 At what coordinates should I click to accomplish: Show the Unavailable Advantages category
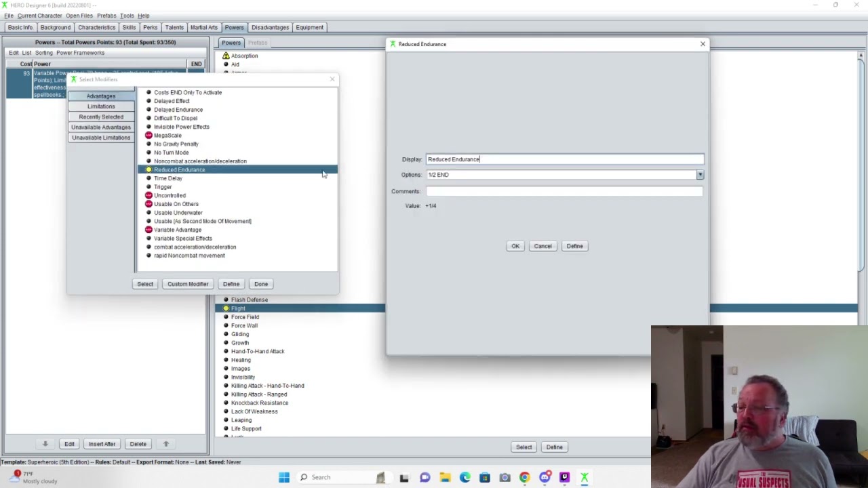[101, 127]
